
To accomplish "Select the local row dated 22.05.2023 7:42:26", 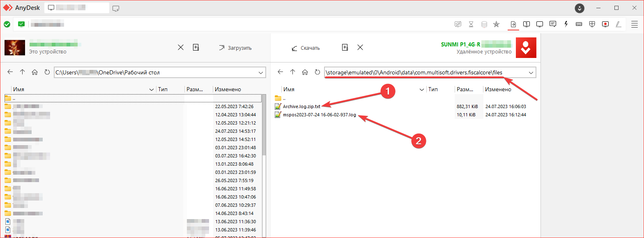I will pyautogui.click(x=133, y=106).
